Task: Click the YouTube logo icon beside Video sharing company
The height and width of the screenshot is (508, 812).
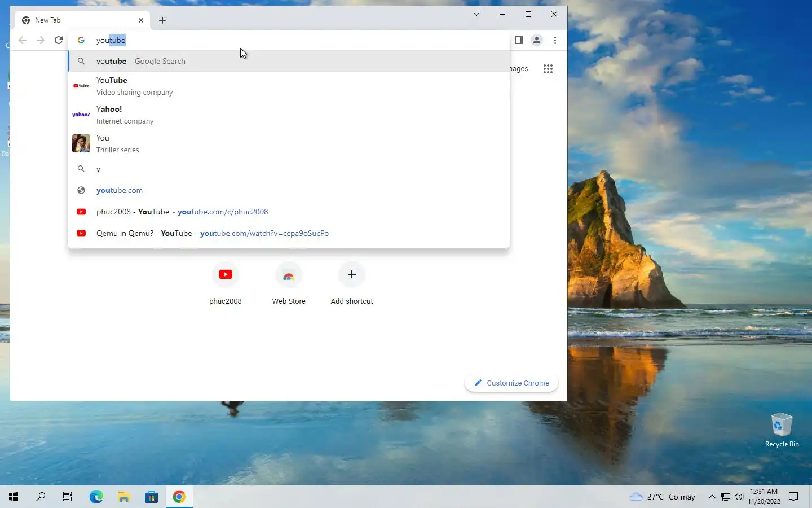Action: coord(81,86)
